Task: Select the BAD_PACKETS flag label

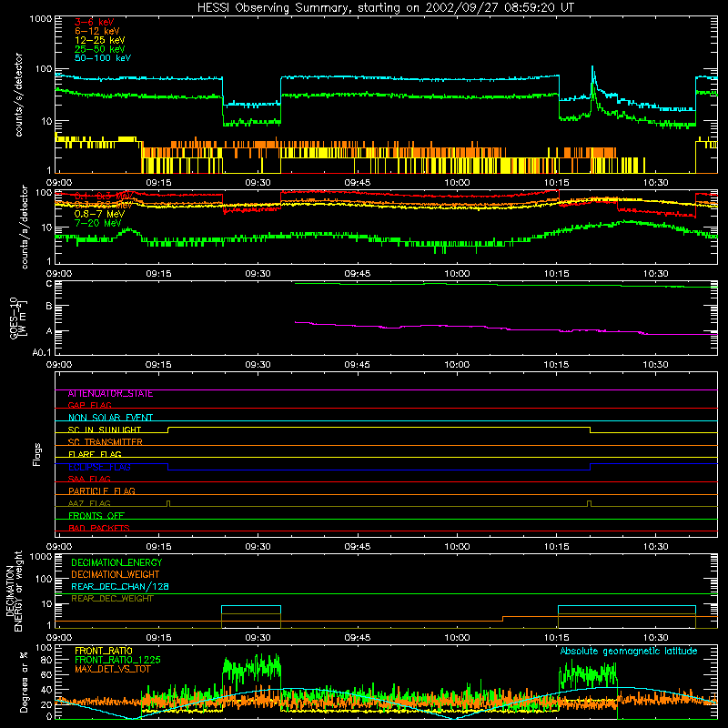Action: 99,528
